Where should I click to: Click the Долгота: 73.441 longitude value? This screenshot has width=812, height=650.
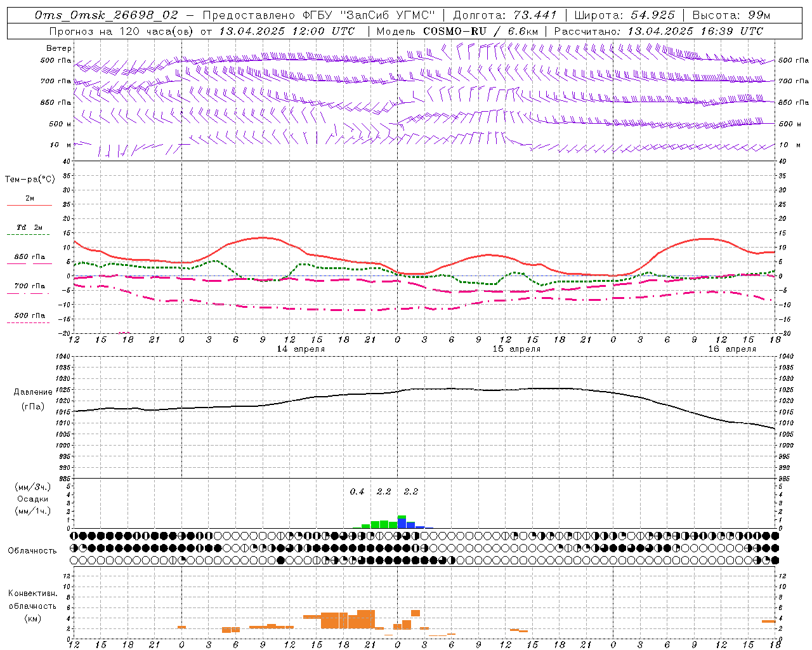tap(505, 15)
